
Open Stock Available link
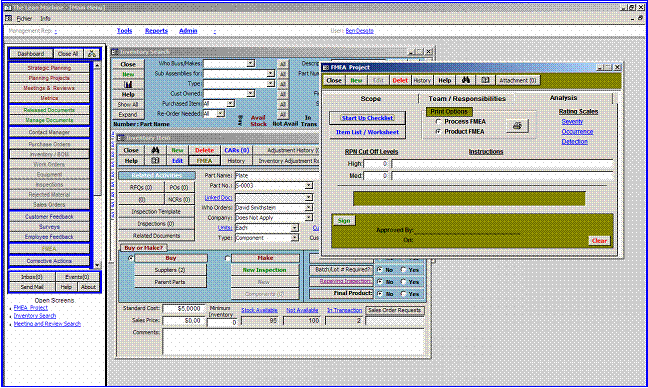[x=259, y=310]
